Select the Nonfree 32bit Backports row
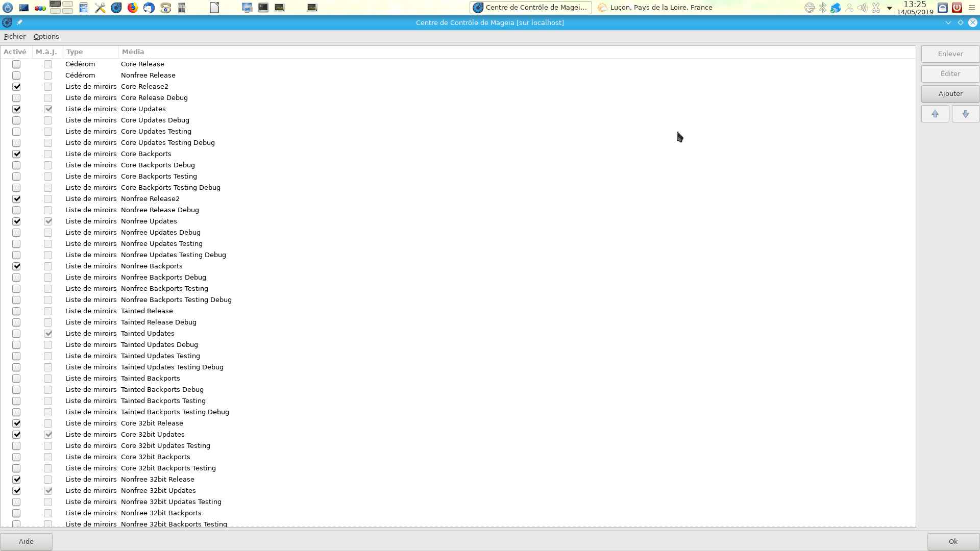 (458, 513)
